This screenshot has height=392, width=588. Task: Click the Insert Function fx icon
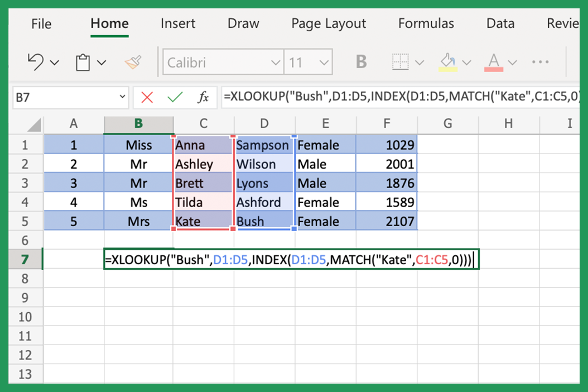tap(203, 97)
